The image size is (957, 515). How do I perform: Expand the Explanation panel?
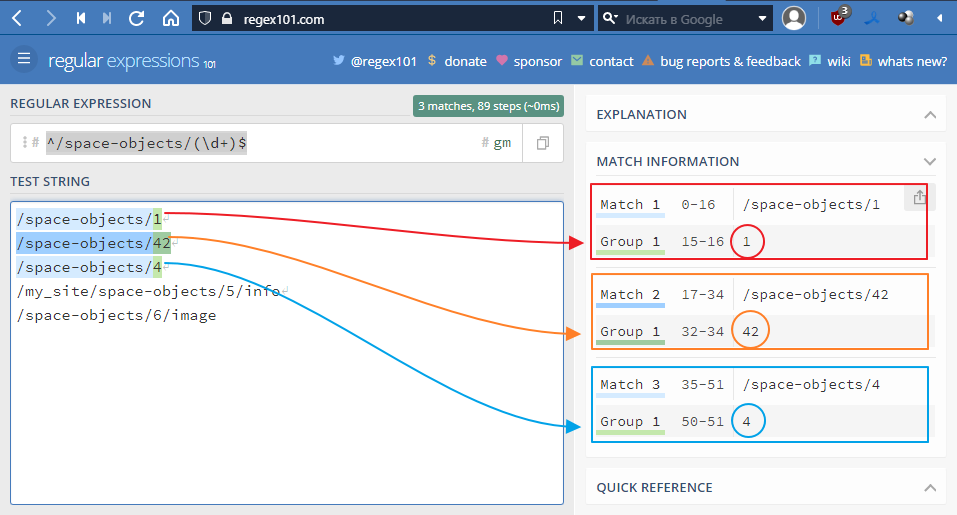pyautogui.click(x=930, y=115)
